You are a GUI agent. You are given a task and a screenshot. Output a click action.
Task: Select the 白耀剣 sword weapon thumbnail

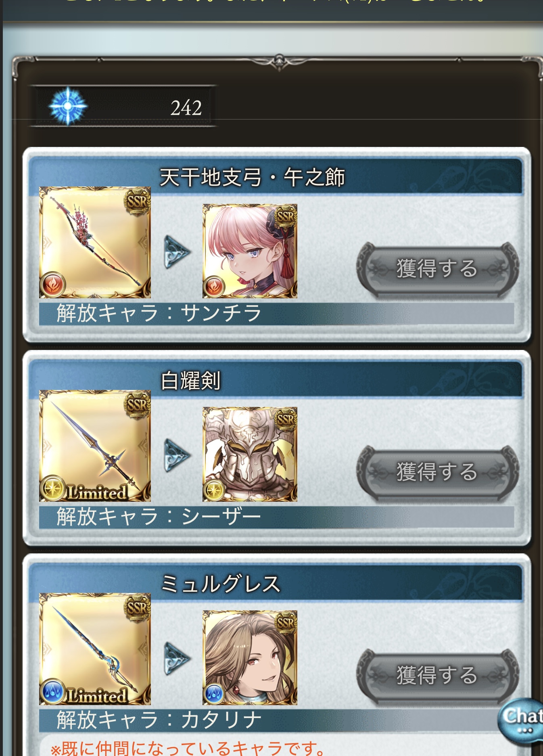click(95, 446)
